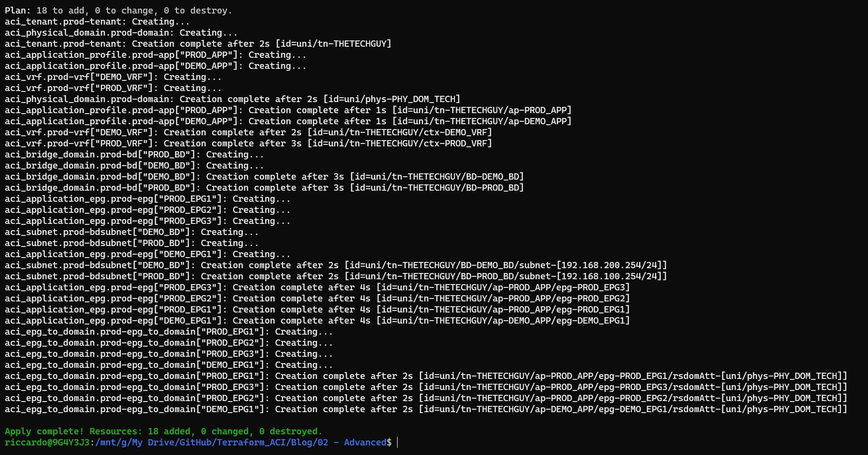This screenshot has height=455, width=868.
Task: Click the id=uni/phys-PHY_DOM_TECH physical domain identifier
Action: [x=392, y=99]
